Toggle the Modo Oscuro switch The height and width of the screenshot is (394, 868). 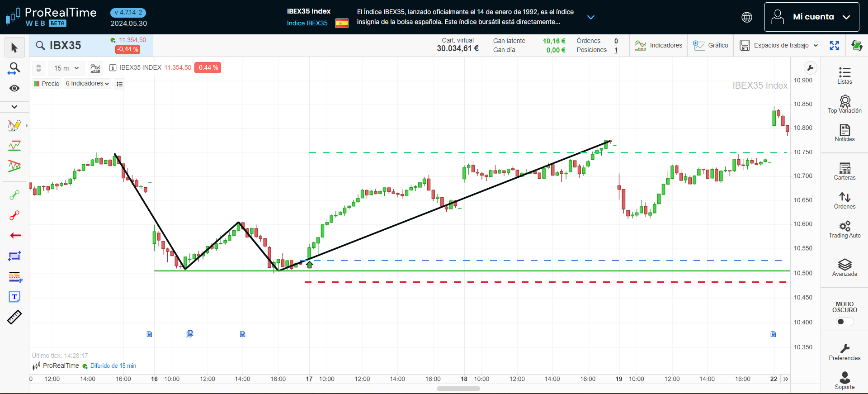tap(844, 322)
